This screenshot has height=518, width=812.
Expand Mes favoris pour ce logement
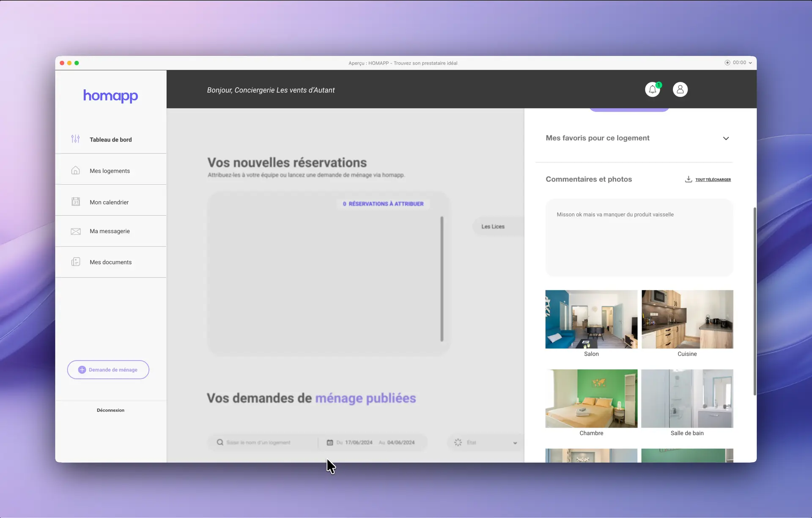726,138
